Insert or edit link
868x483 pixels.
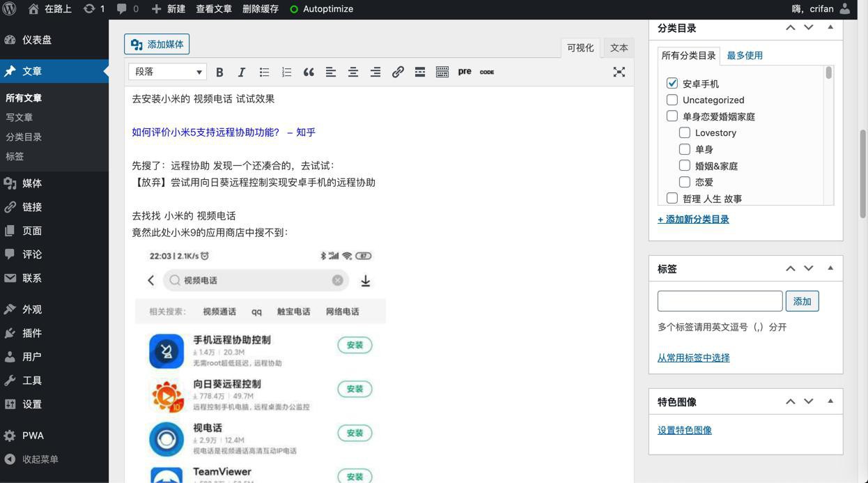(398, 72)
